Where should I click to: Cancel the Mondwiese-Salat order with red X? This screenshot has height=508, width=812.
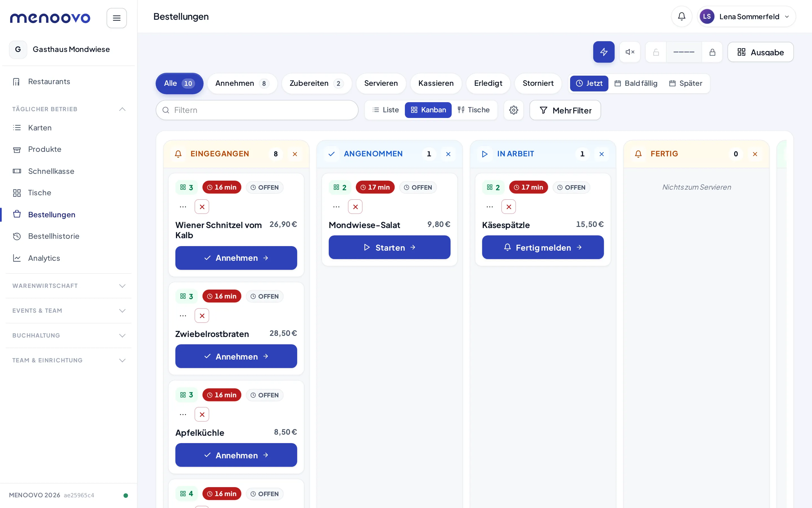355,207
